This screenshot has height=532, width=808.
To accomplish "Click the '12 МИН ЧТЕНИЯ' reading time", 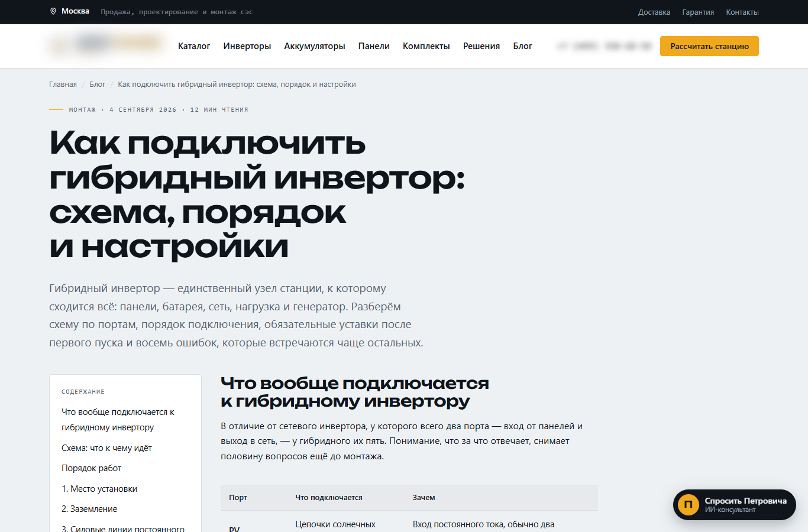I will [x=219, y=110].
